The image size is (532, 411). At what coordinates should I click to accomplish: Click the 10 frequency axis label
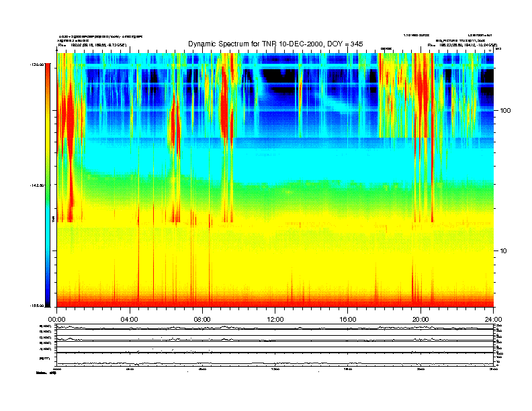(x=504, y=251)
